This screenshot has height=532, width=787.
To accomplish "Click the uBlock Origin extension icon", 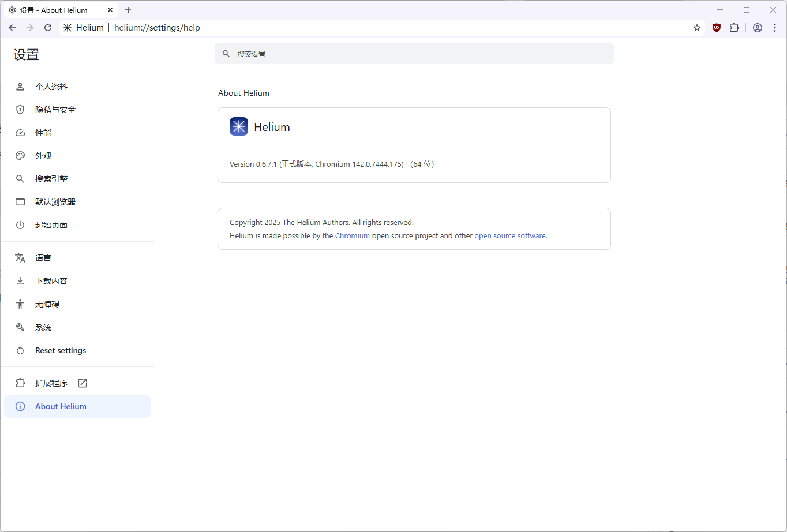I will click(x=717, y=28).
